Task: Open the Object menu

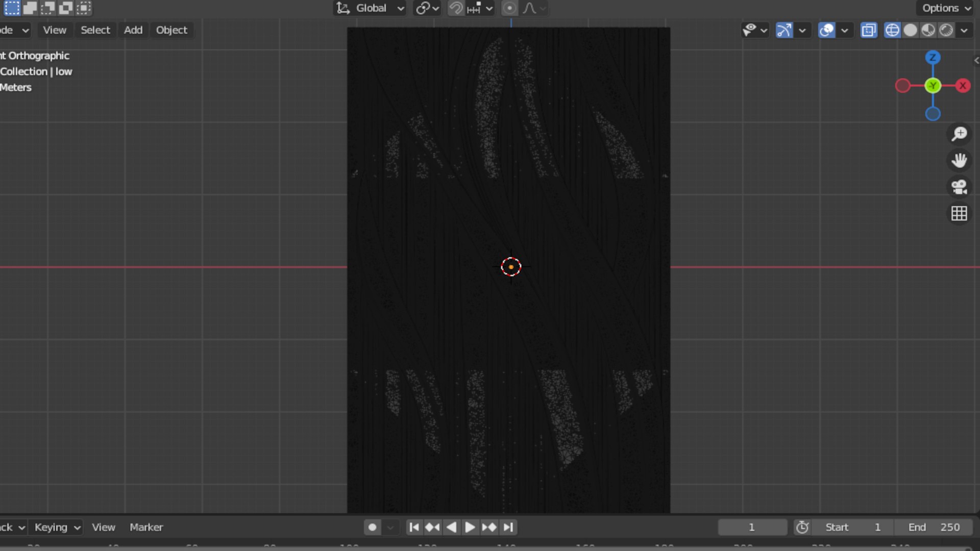Action: [x=171, y=30]
